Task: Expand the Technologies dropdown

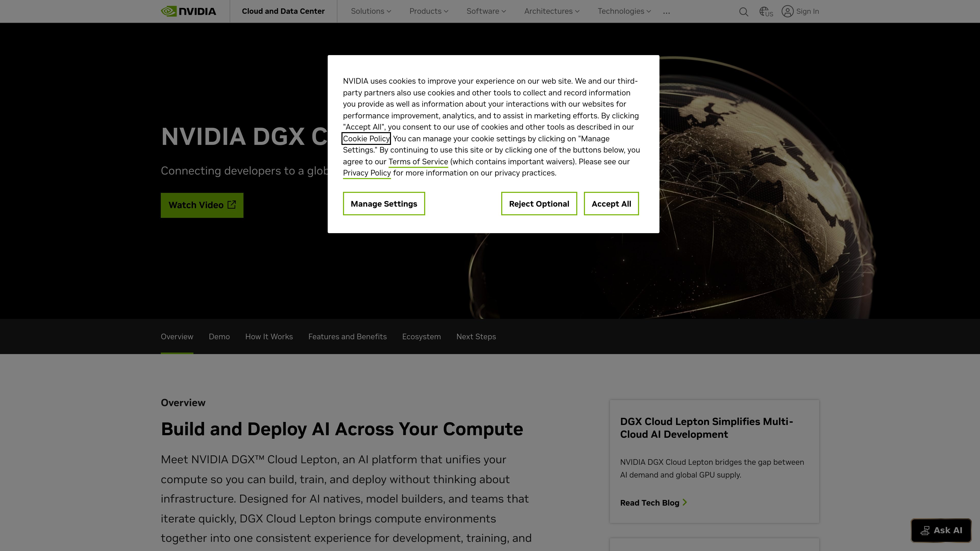Action: click(x=624, y=11)
